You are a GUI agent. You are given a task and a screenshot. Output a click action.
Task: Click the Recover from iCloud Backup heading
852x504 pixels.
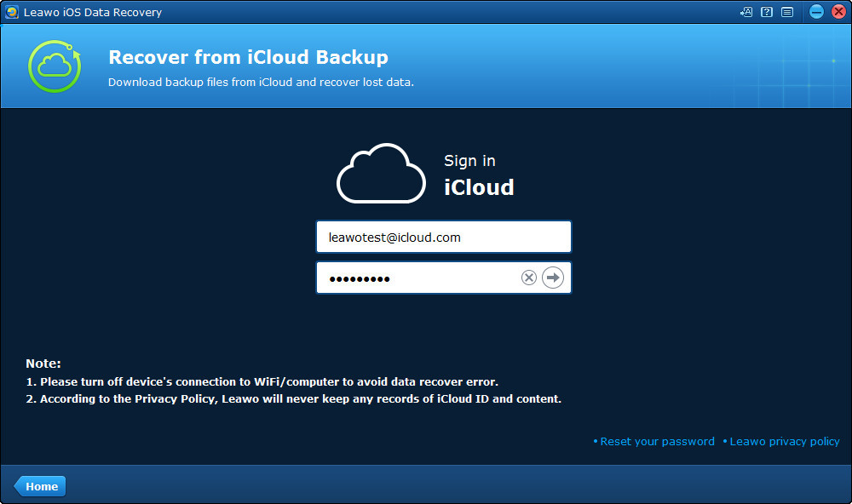click(x=248, y=58)
